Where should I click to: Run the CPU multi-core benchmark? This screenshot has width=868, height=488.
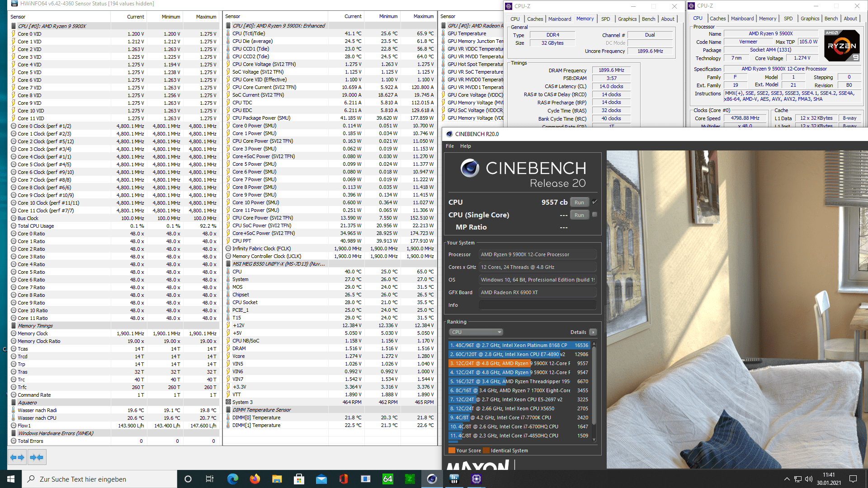pos(580,202)
